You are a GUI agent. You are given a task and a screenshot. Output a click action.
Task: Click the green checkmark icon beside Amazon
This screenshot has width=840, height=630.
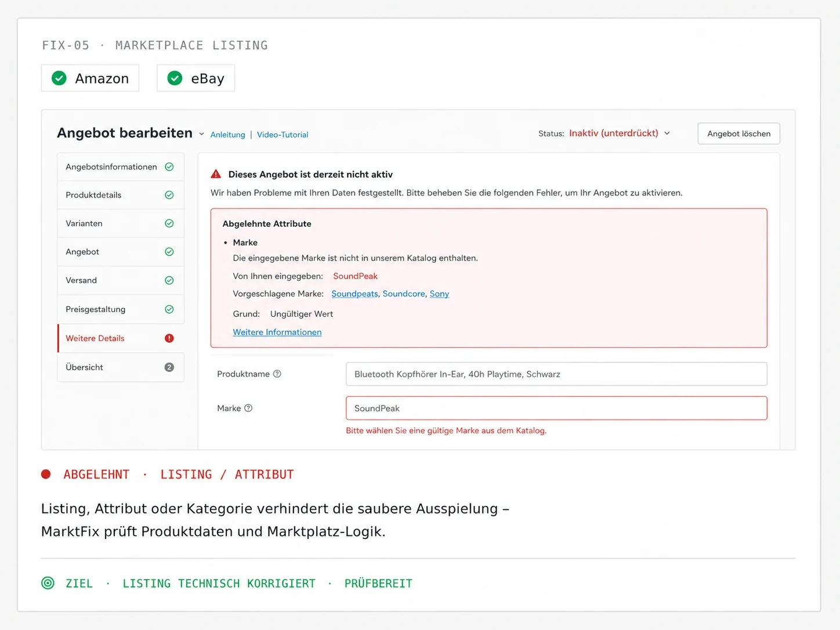click(x=59, y=78)
